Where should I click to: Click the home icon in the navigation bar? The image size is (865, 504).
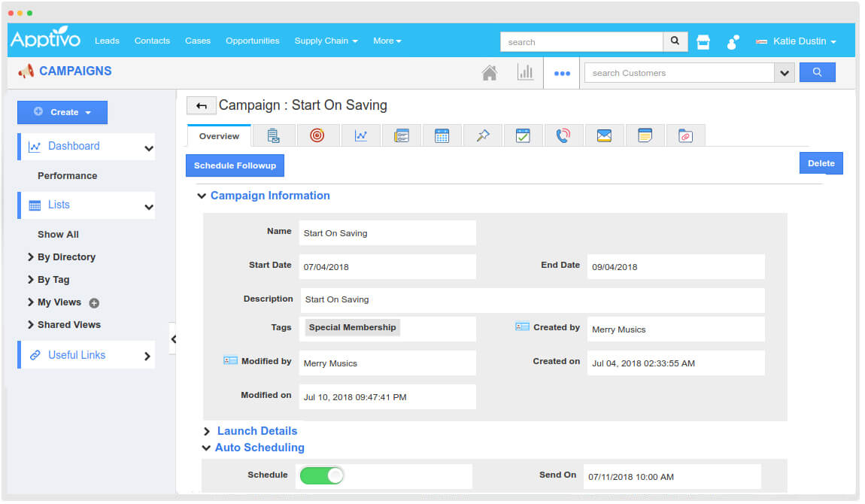coord(488,72)
